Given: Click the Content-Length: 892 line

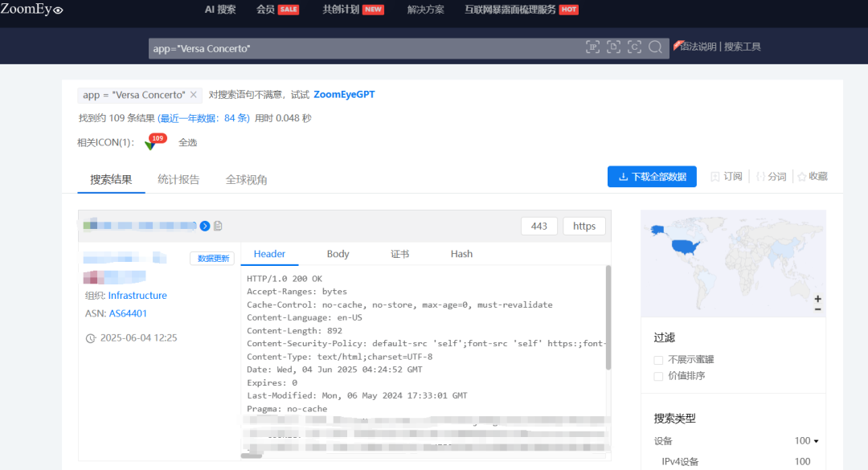Looking at the screenshot, I should tap(294, 331).
